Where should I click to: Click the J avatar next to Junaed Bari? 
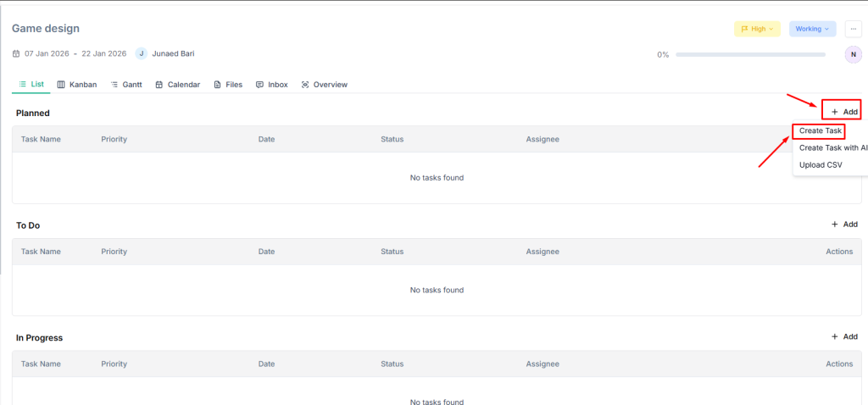[x=142, y=53]
